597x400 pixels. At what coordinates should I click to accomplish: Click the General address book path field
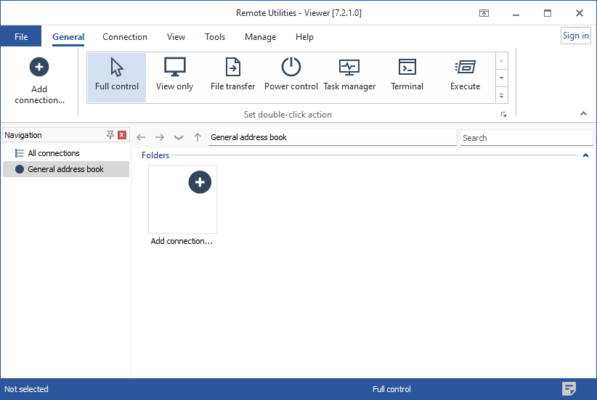click(332, 137)
